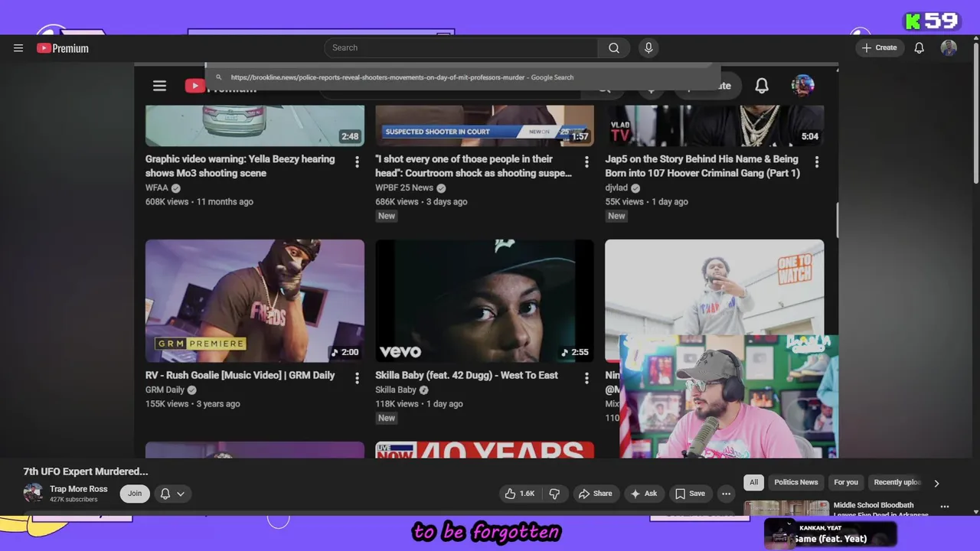The width and height of the screenshot is (980, 551).
Task: Start voice search with the microphone icon
Action: (648, 47)
